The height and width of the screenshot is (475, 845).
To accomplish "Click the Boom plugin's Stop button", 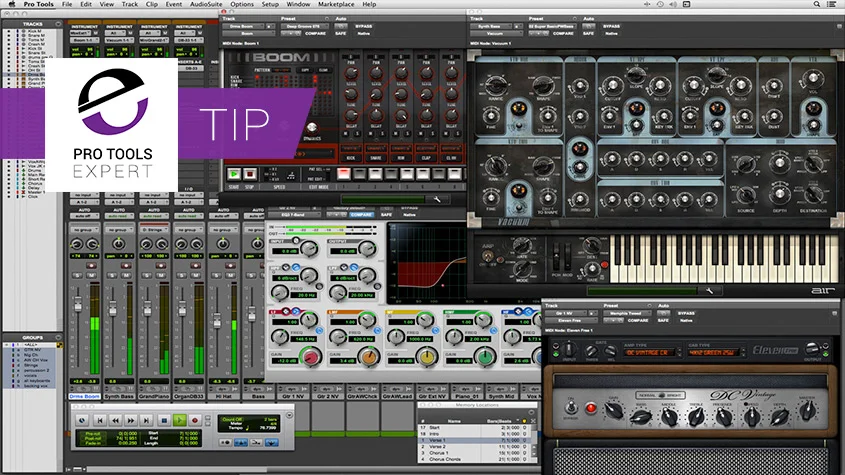I will (x=250, y=174).
